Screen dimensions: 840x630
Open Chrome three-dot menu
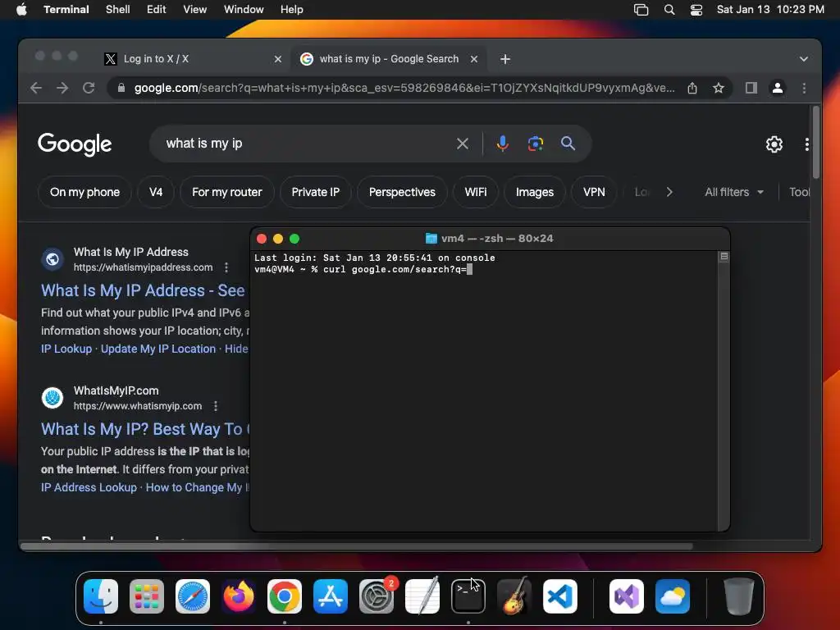pyautogui.click(x=804, y=88)
